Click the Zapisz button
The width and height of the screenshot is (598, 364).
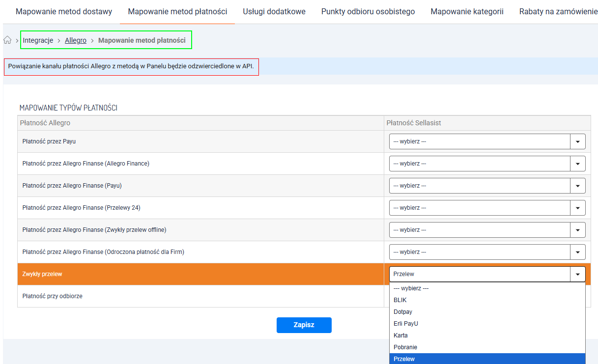pyautogui.click(x=304, y=325)
